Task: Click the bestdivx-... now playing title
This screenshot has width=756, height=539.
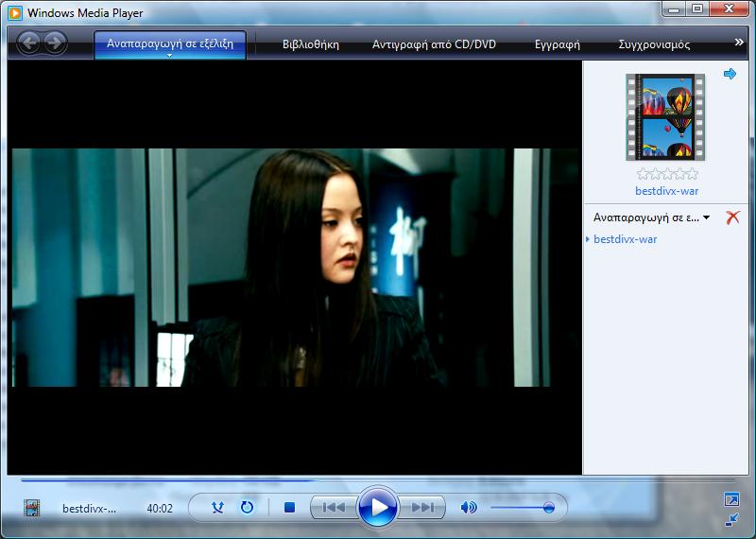Action: coord(89,509)
